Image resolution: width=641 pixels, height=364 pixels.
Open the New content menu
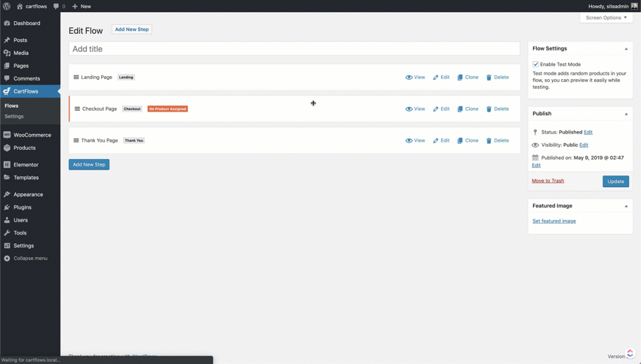coord(81,6)
